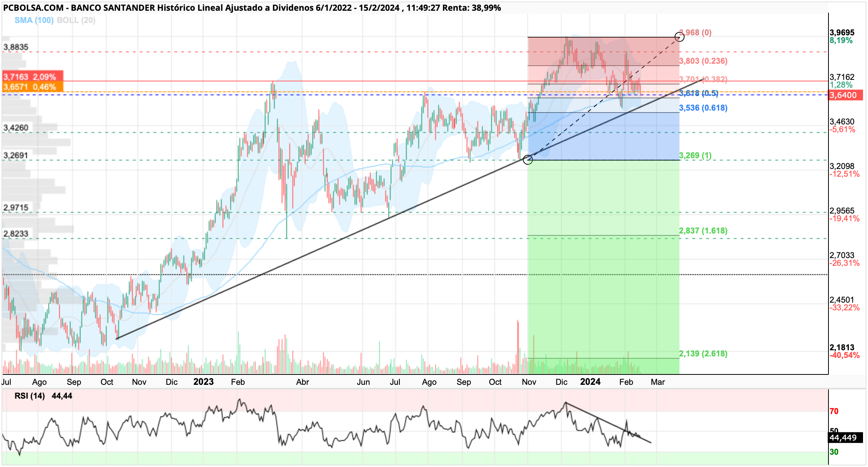Click the 3,7162 axis value
The image size is (868, 467).
pos(842,77)
